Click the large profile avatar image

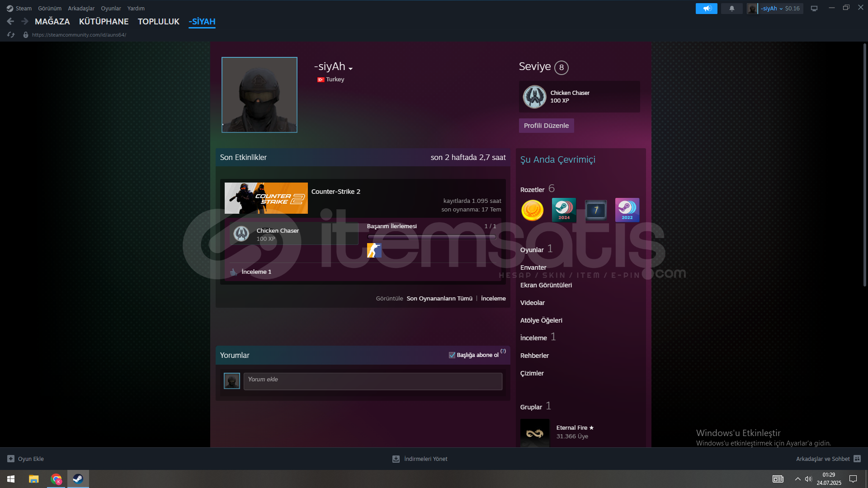coord(259,95)
